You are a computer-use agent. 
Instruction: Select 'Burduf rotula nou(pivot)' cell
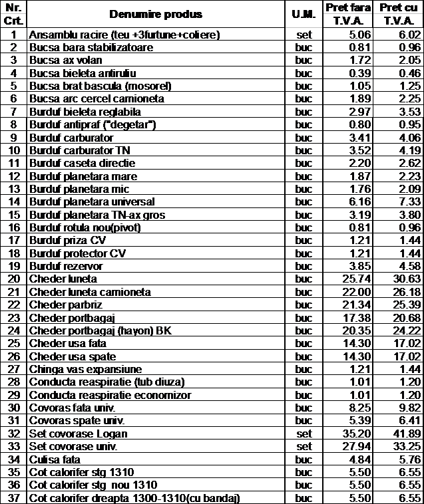pyautogui.click(x=156, y=227)
